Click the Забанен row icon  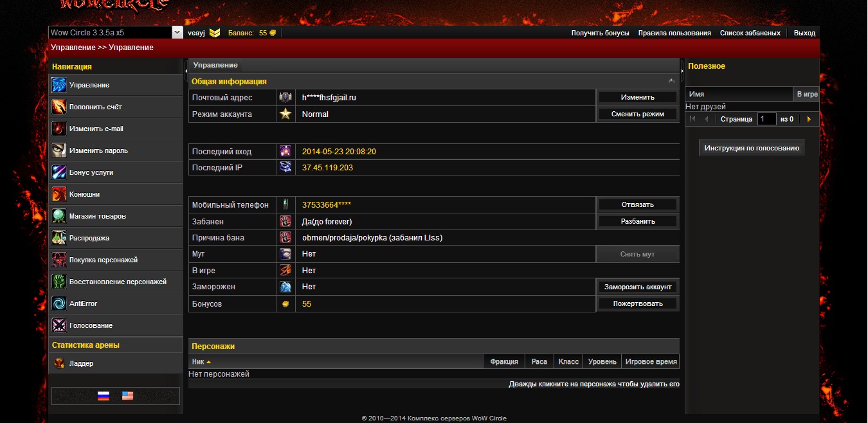pyautogui.click(x=285, y=221)
